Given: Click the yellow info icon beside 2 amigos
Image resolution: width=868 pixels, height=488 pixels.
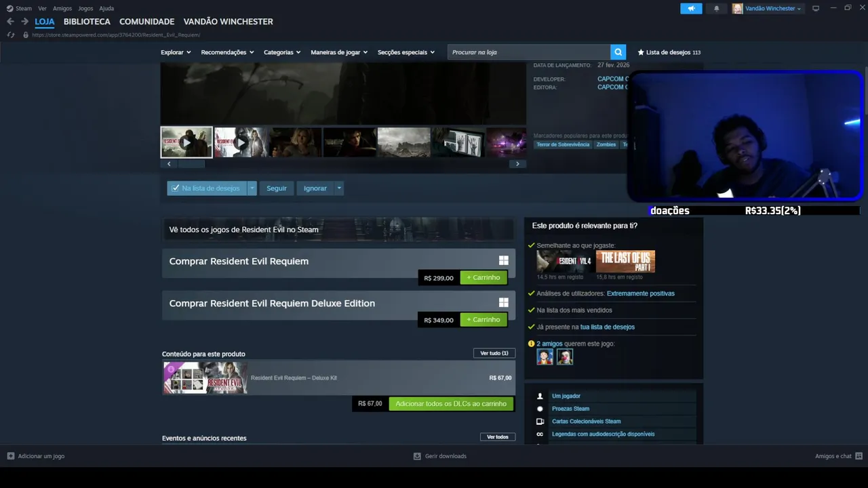Looking at the screenshot, I should (x=531, y=344).
